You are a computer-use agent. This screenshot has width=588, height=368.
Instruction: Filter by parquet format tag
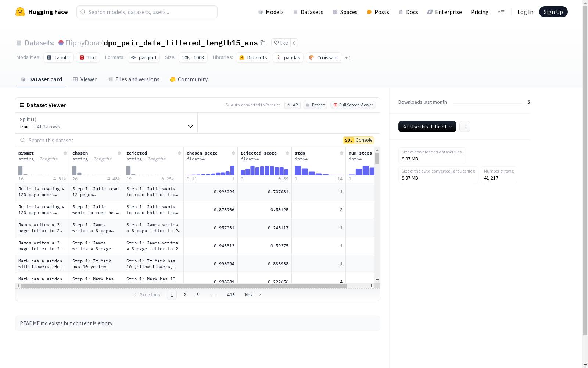[144, 57]
